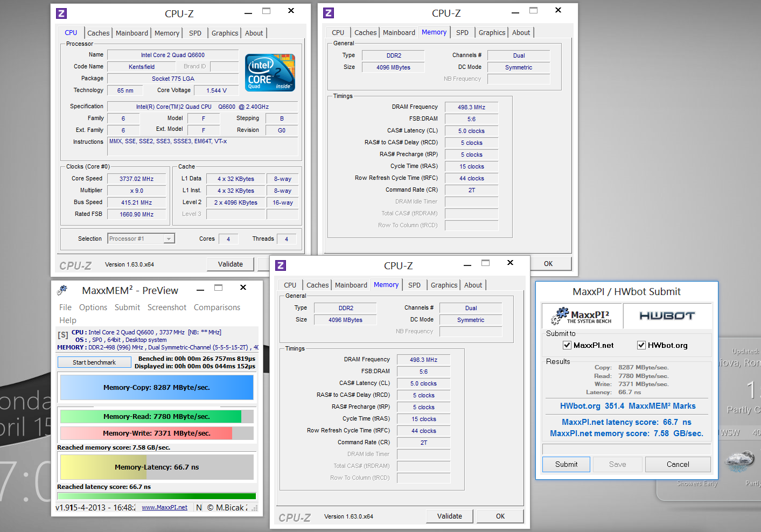Click the DRAM Frequency 498.3 MHz field in front window
Image resolution: width=761 pixels, height=532 pixels.
pyautogui.click(x=423, y=360)
